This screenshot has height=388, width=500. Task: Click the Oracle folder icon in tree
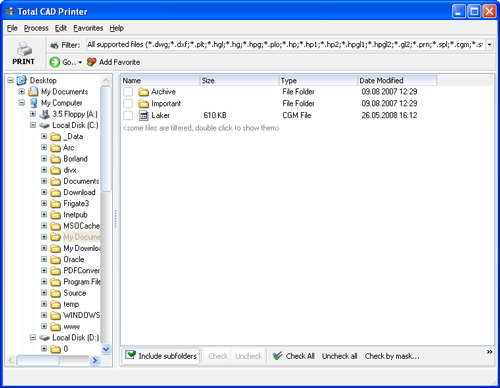pyautogui.click(x=55, y=260)
